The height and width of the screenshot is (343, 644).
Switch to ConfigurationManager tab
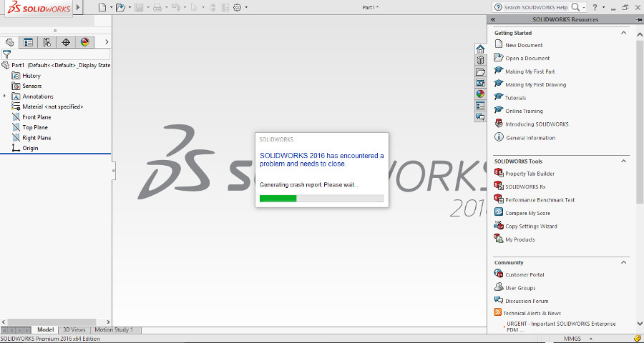click(x=47, y=42)
